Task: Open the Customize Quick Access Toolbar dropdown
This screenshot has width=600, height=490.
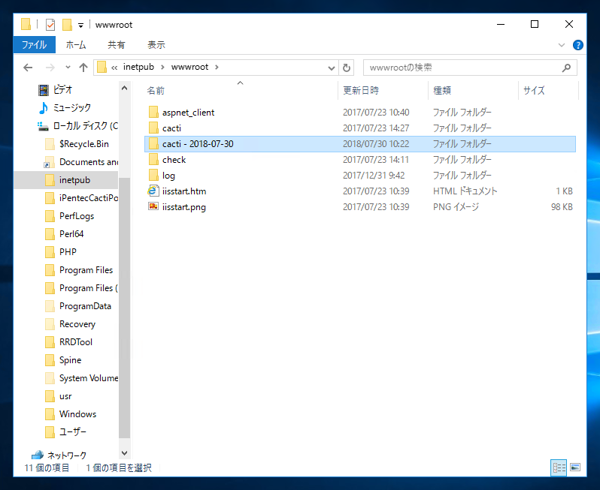Action: point(81,25)
